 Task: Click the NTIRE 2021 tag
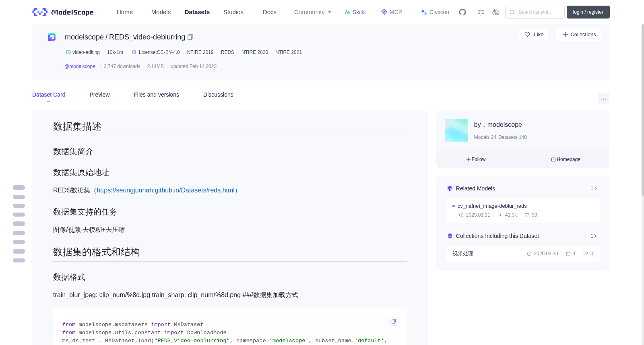pos(289,52)
